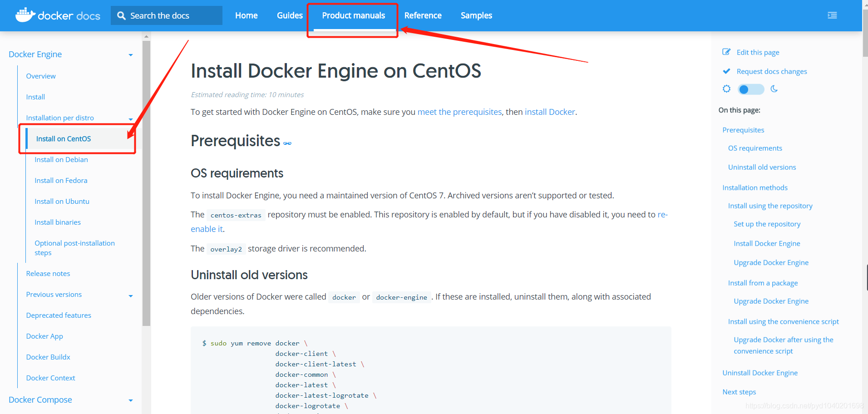This screenshot has width=868, height=414.
Task: Click Edit this page link
Action: (x=758, y=52)
